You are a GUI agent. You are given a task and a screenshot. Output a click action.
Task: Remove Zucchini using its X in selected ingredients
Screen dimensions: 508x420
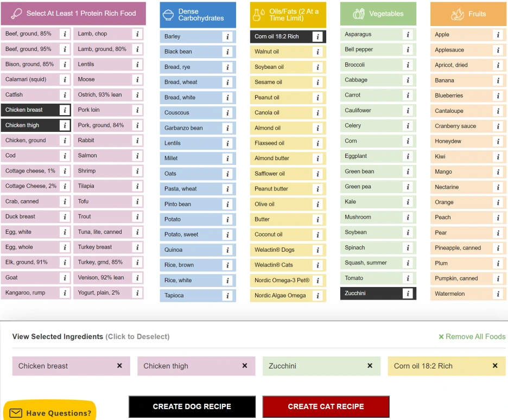point(370,366)
